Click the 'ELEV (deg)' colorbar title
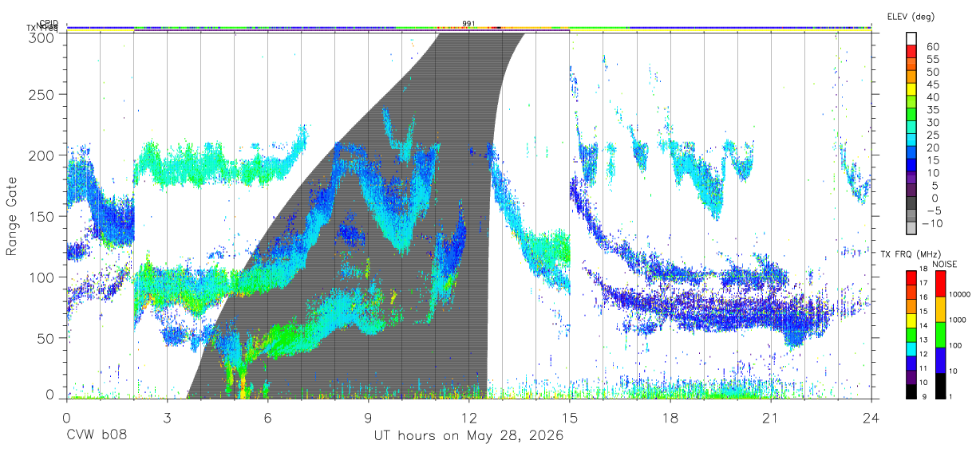Image resolution: width=980 pixels, height=452 pixels. coord(911,16)
